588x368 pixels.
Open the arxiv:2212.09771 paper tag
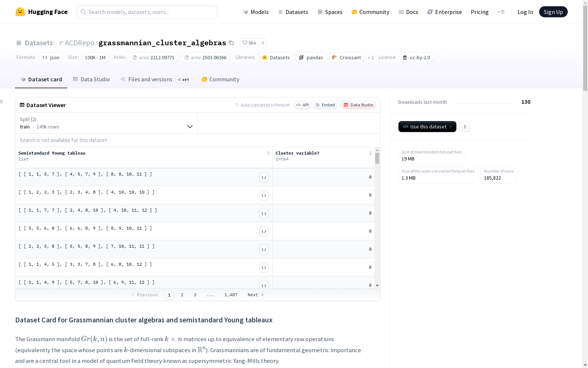[154, 57]
